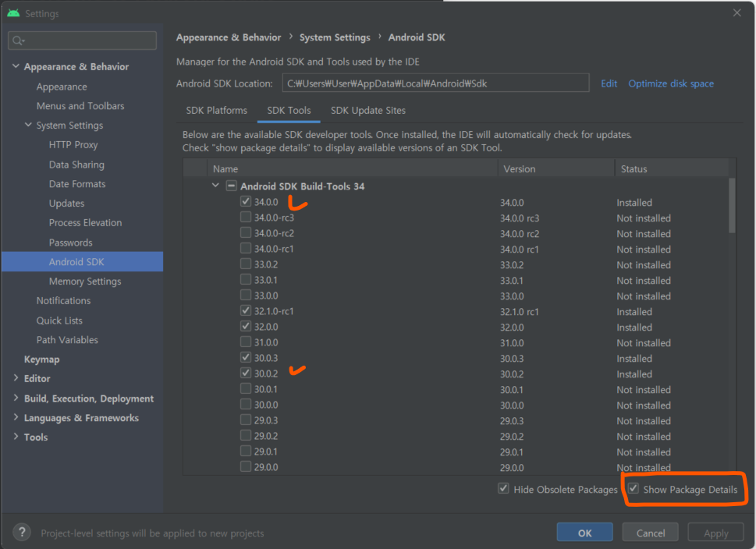756x549 pixels.
Task: Check the 29.0.2 build tools checkbox
Action: point(246,435)
